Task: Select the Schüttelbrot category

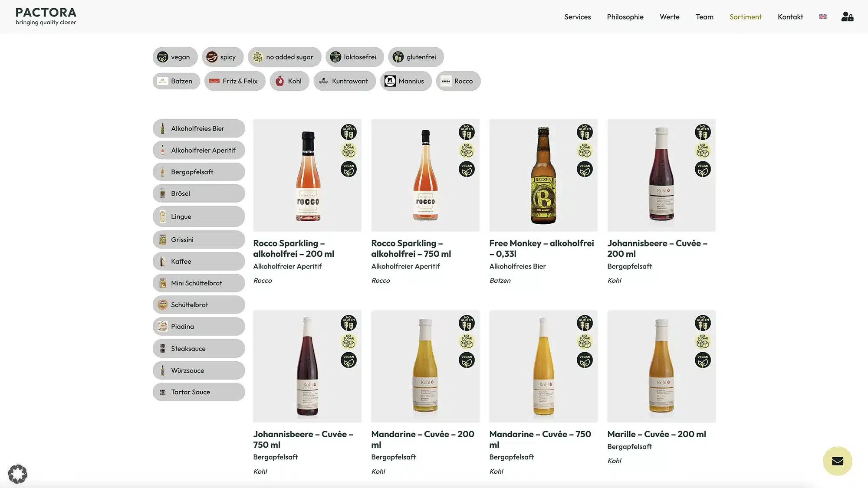Action: tap(199, 305)
